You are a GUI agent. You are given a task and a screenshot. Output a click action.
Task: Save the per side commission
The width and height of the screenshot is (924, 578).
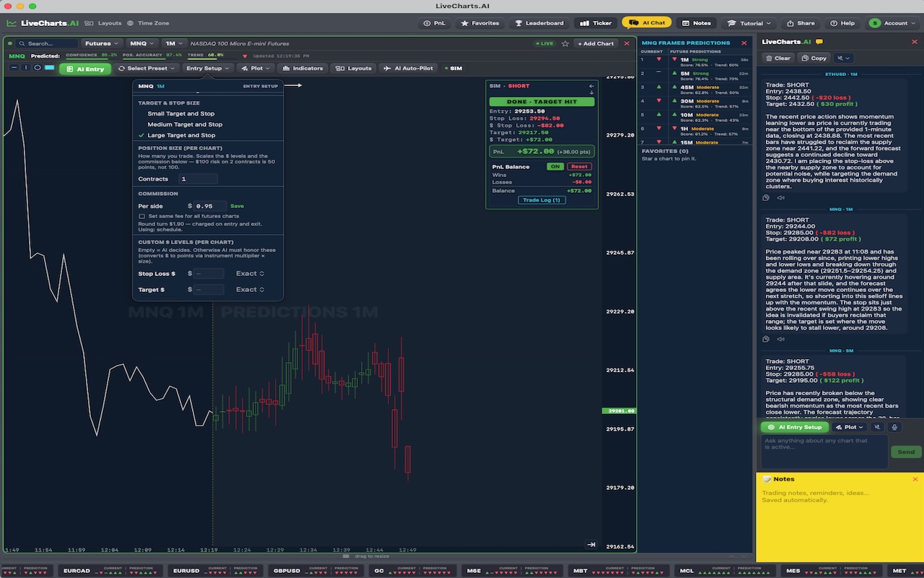[237, 206]
